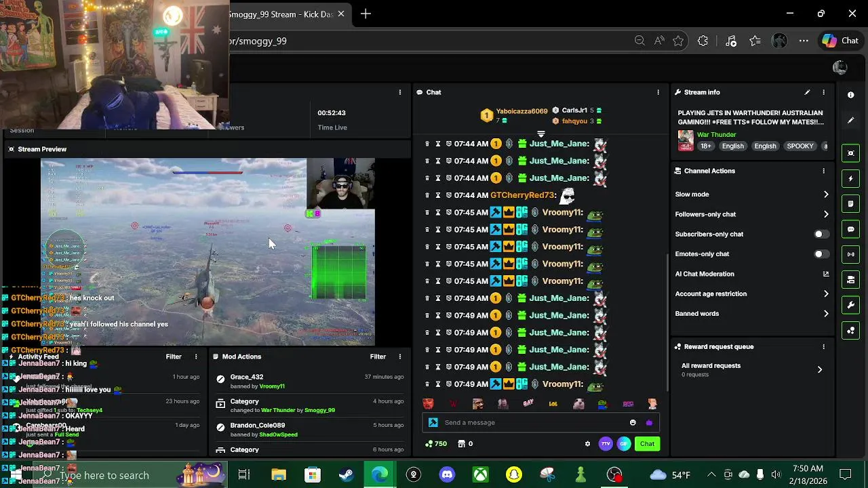
Task: Toggle the broadcast signal panel in sidebar
Action: click(851, 254)
